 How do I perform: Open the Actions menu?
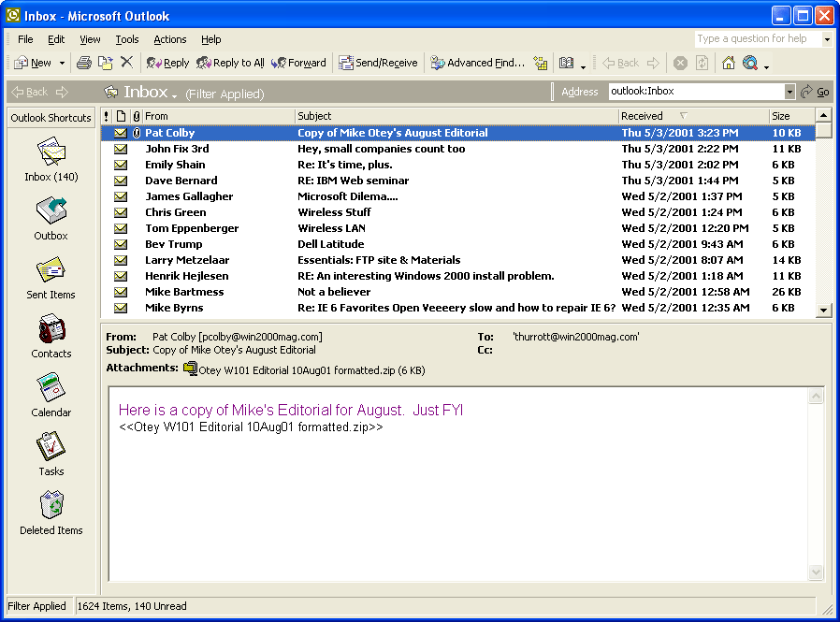pyautogui.click(x=169, y=39)
